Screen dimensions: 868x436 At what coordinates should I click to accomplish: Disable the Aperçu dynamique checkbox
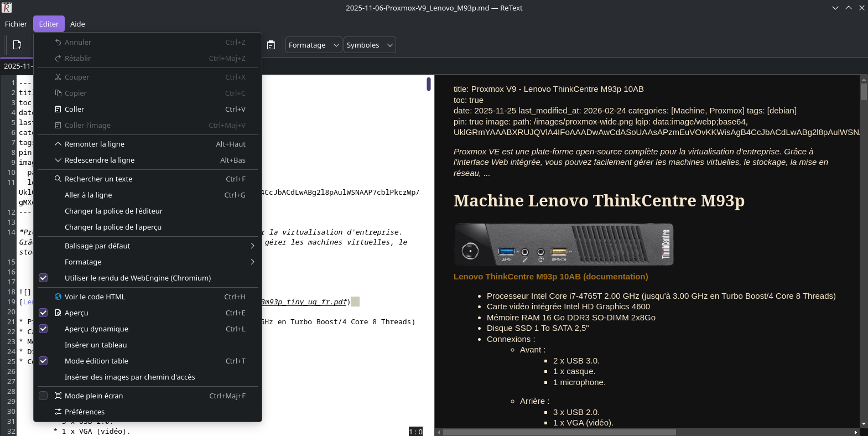(x=43, y=329)
